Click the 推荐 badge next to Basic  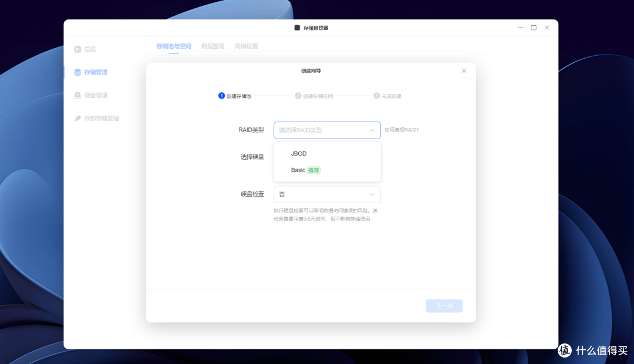(x=313, y=170)
